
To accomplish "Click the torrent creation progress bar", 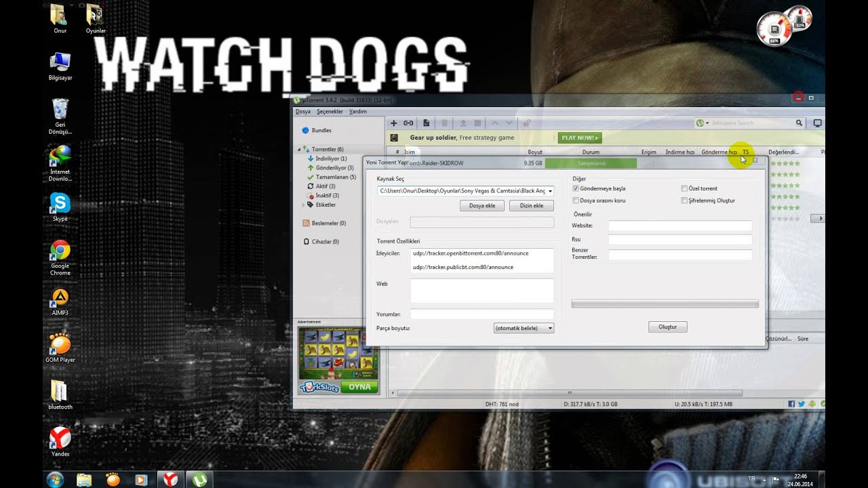I will (665, 304).
